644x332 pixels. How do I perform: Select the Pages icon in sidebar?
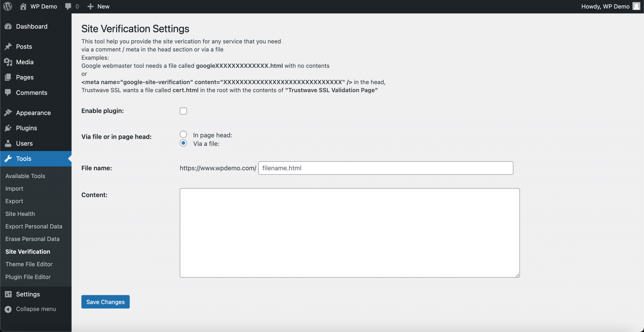pos(8,77)
